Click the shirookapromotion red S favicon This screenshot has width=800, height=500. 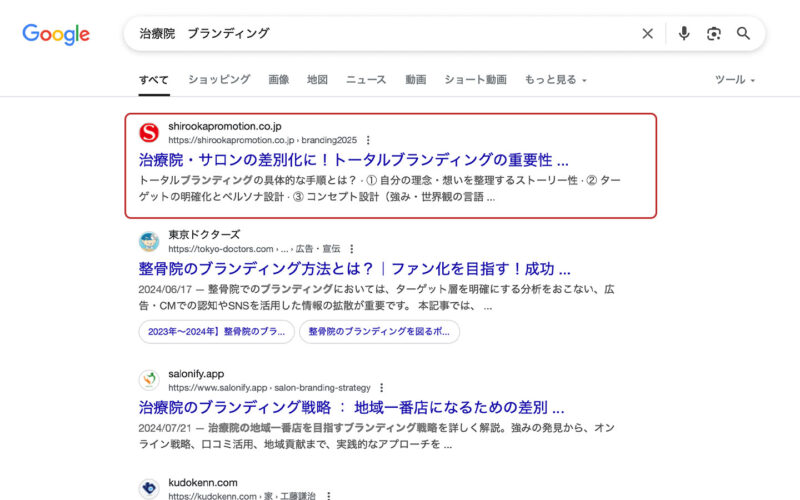149,133
